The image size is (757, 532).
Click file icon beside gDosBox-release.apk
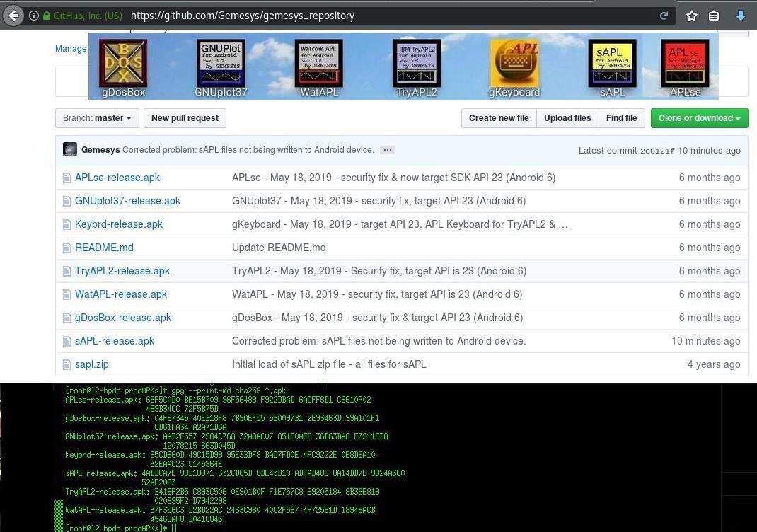67,318
